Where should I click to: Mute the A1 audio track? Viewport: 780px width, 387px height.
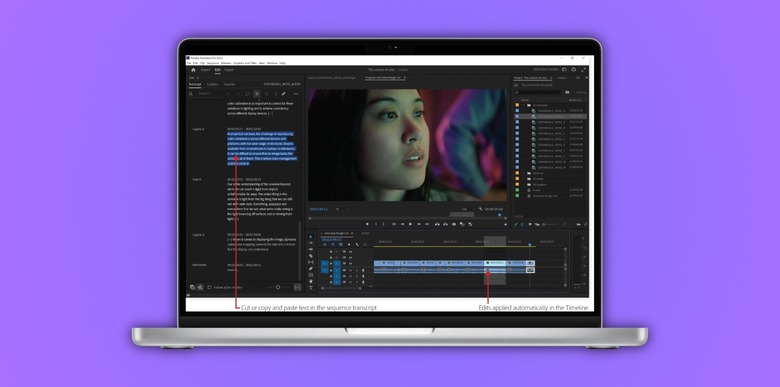[350, 270]
